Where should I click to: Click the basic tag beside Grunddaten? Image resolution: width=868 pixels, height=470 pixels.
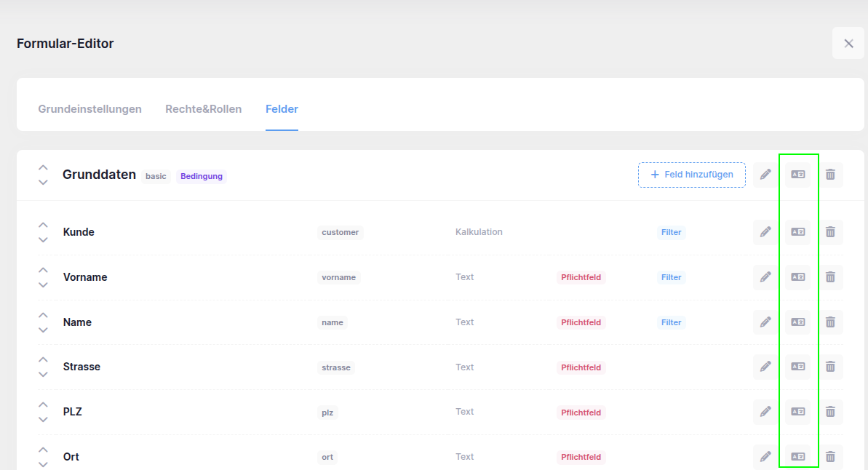coord(156,175)
